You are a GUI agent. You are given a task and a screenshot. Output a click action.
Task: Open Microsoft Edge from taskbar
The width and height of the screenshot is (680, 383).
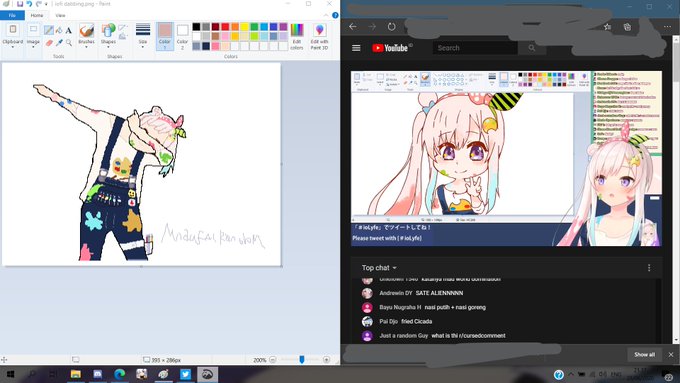(120, 374)
